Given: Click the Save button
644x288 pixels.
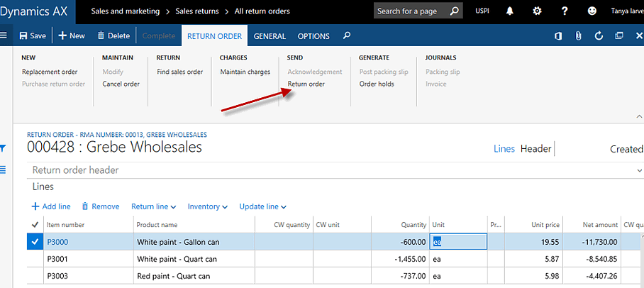Looking at the screenshot, I should [33, 35].
